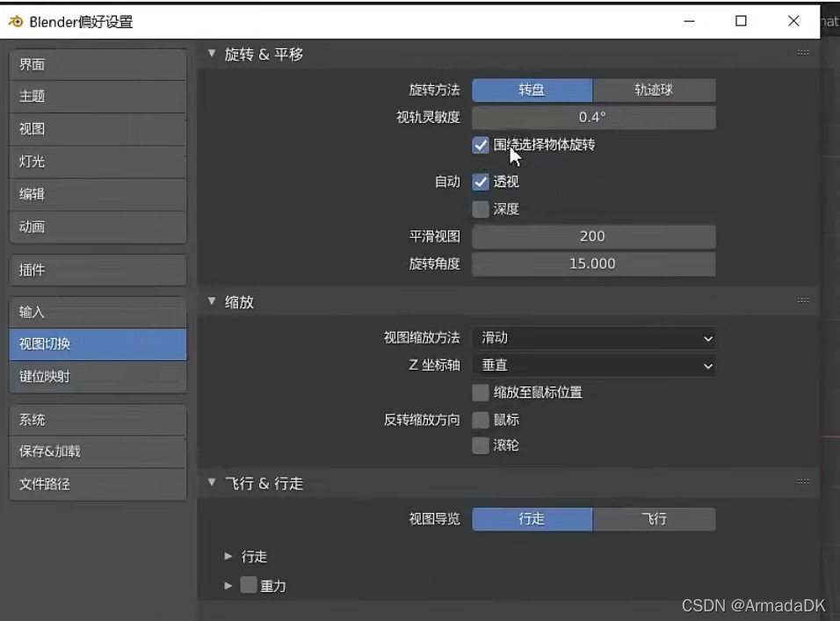This screenshot has width=840, height=621.
Task: Expand the 重力 subpanel arrow
Action: (228, 586)
